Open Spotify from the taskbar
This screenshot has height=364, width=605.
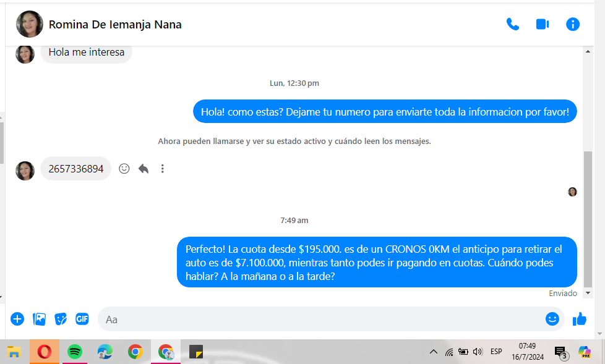[x=74, y=352]
